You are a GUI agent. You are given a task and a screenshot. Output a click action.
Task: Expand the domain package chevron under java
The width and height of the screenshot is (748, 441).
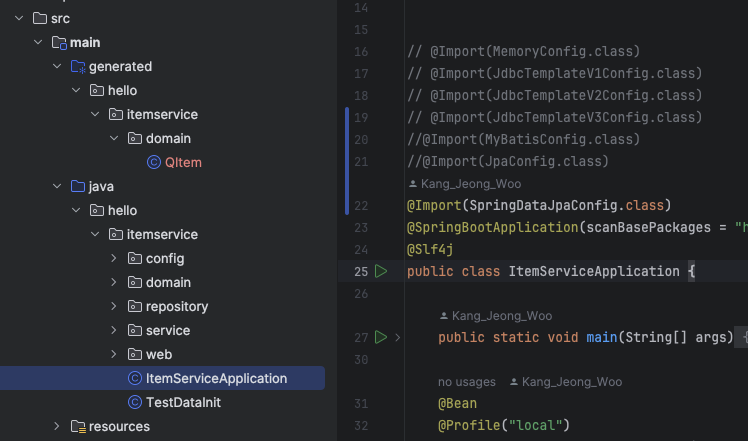114,283
